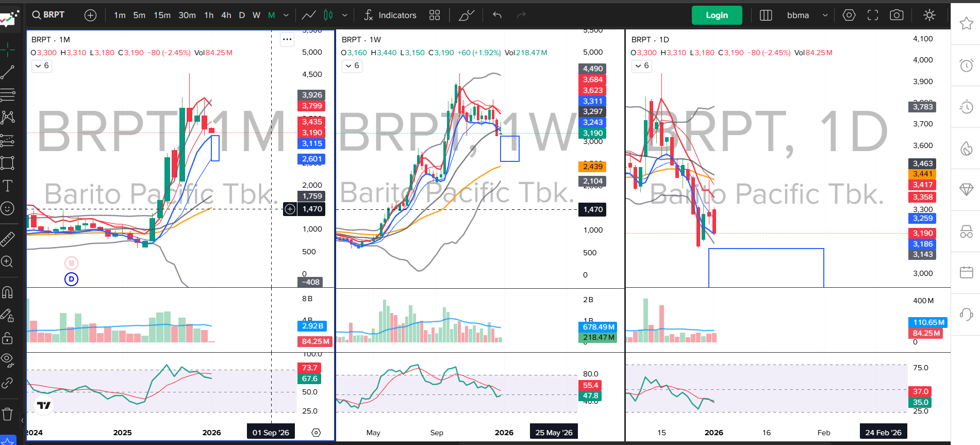Screen dimensions: 980x445
Task: Redo the last chart action
Action: (x=521, y=15)
